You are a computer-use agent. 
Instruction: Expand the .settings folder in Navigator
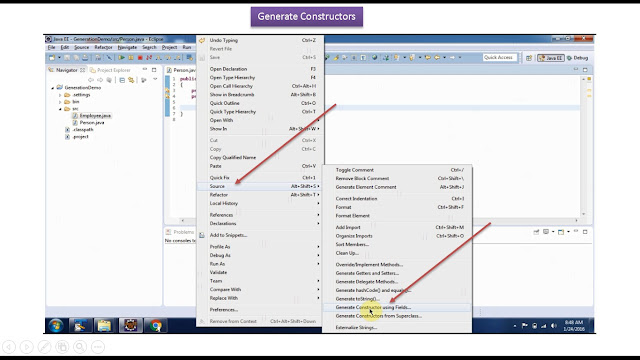tap(60, 95)
